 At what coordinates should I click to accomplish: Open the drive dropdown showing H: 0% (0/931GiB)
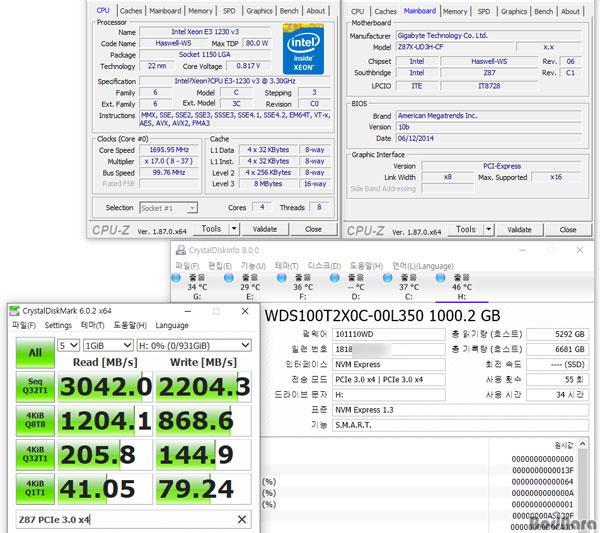pyautogui.click(x=194, y=346)
